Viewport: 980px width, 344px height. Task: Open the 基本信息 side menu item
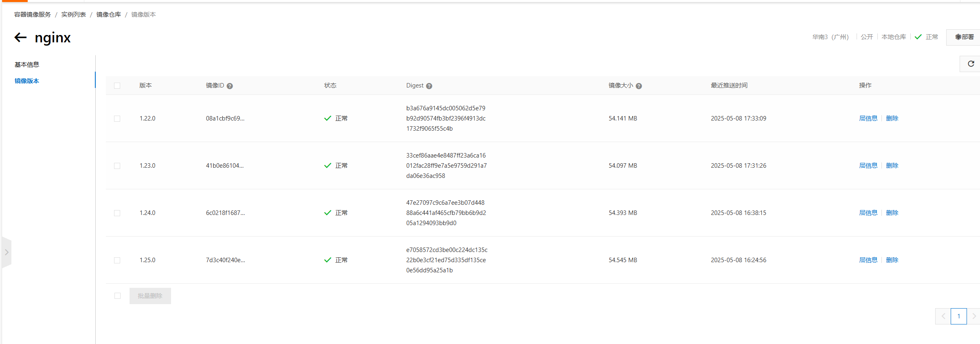coord(27,64)
